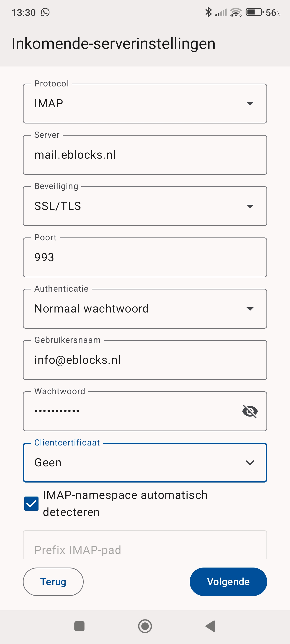Show the password with eye icon
Image resolution: width=290 pixels, height=644 pixels.
250,411
